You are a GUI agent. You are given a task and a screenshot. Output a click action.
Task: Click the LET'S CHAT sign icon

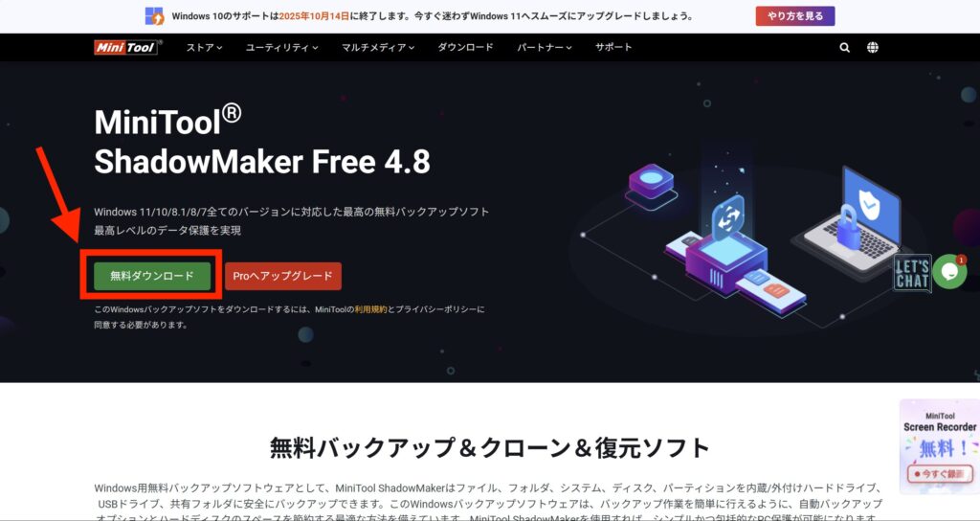click(x=912, y=273)
